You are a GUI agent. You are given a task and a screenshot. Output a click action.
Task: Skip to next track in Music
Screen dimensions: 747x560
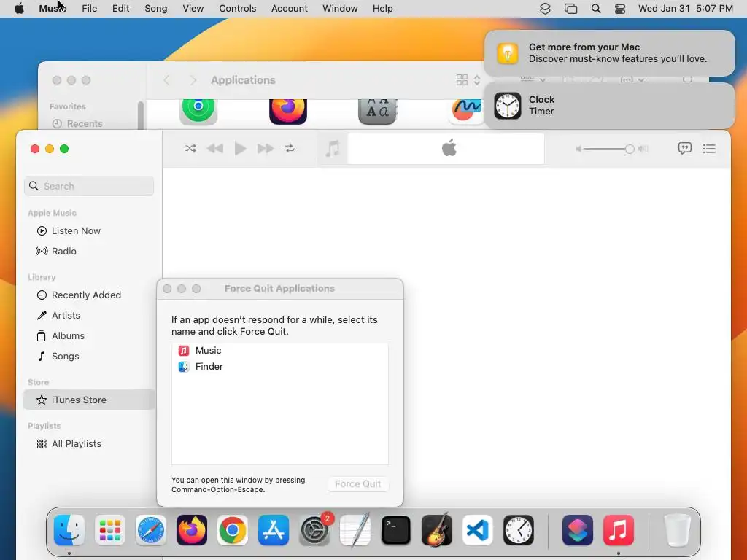point(266,149)
